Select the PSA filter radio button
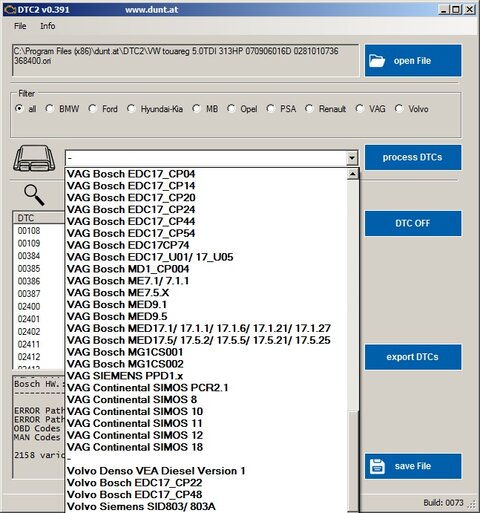Image resolution: width=480 pixels, height=513 pixels. (270, 109)
